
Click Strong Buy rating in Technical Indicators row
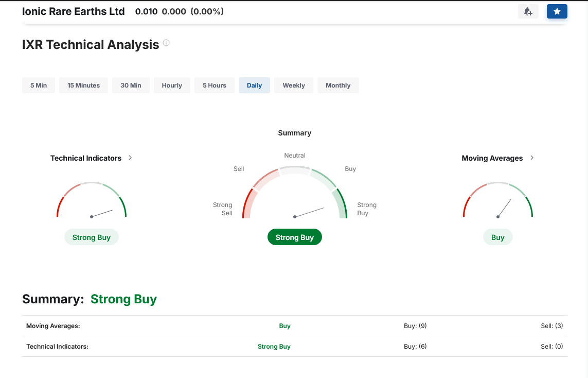coord(274,347)
